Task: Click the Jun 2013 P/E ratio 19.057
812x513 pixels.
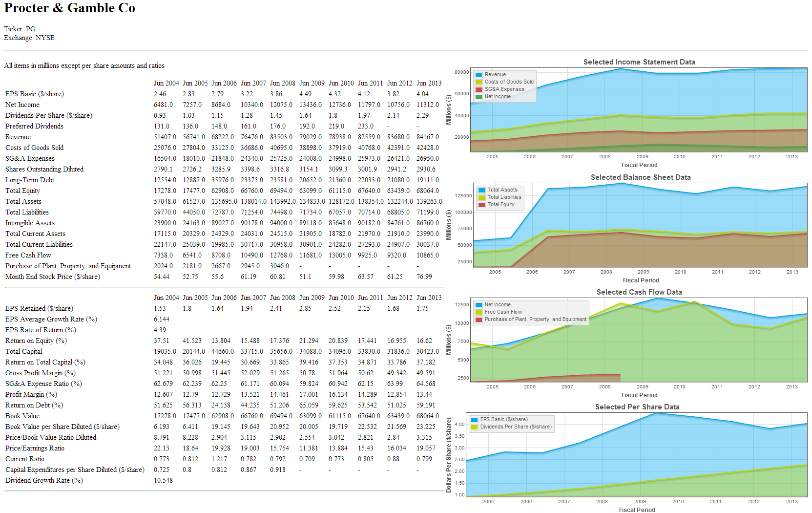Action: [426, 448]
